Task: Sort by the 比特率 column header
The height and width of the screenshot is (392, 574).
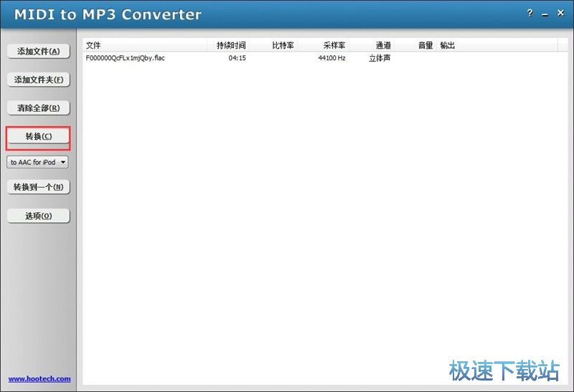Action: click(273, 45)
